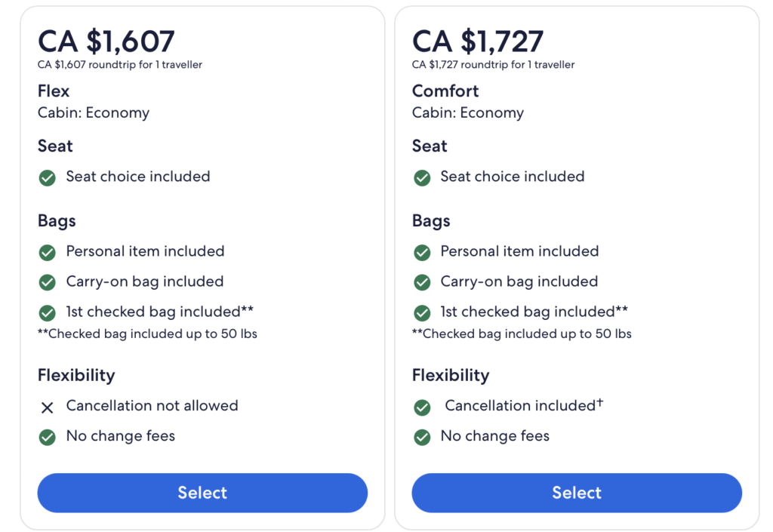Viewport: 773px width, 532px height.
Task: Click checkmark beside Comfort 'Cancellation included'
Action: tap(422, 407)
